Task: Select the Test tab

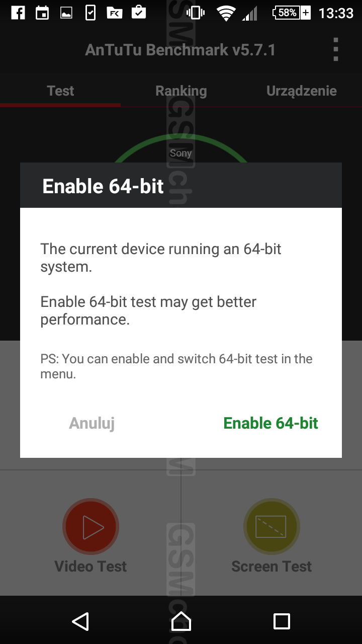Action: pos(60,91)
